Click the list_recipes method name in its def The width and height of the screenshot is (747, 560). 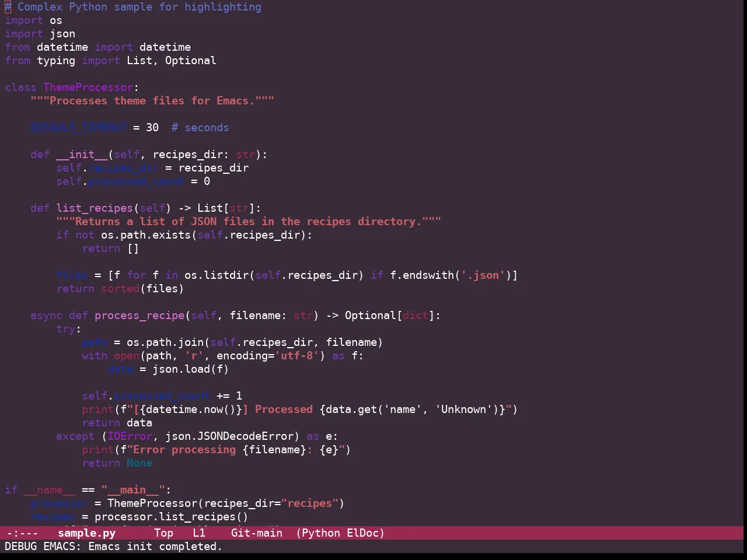point(95,208)
